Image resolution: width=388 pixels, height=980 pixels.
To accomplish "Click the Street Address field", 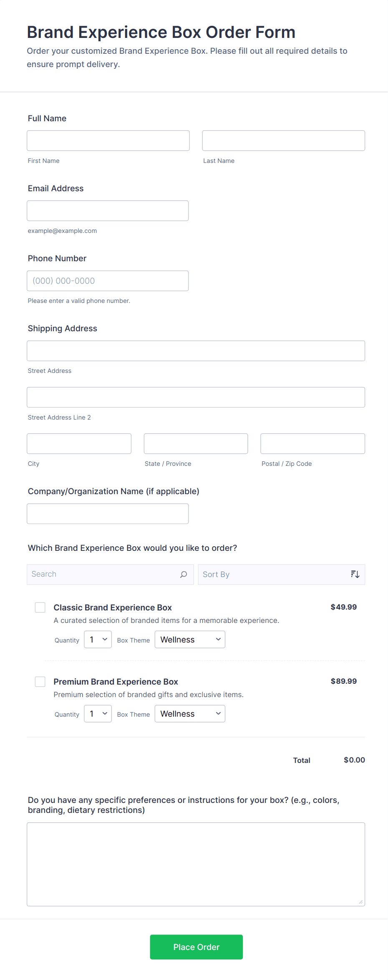I will pyautogui.click(x=196, y=351).
